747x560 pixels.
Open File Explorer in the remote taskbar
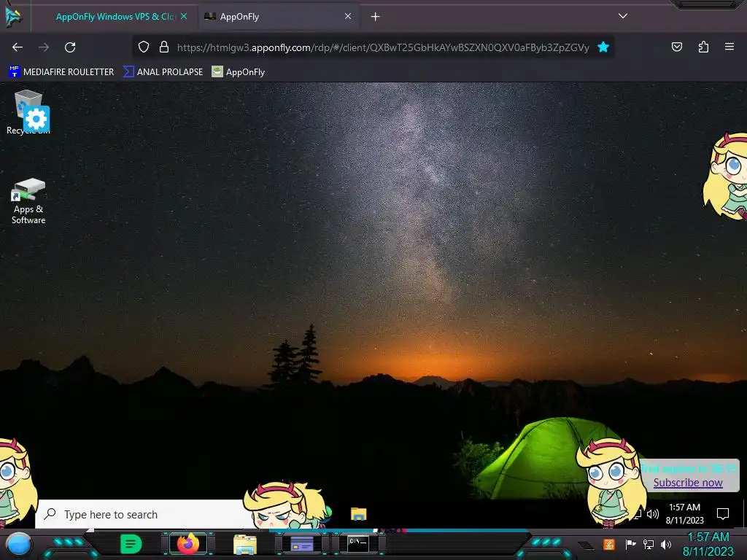pos(359,514)
